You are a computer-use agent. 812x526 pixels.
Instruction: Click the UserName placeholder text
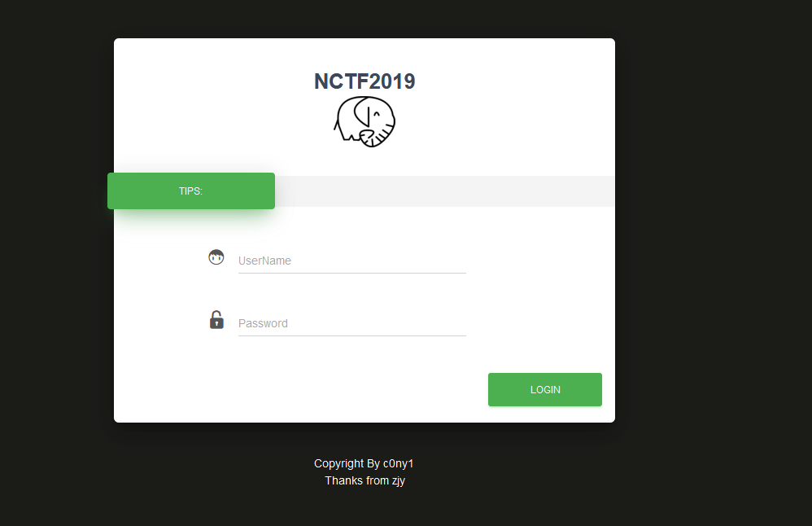point(264,261)
